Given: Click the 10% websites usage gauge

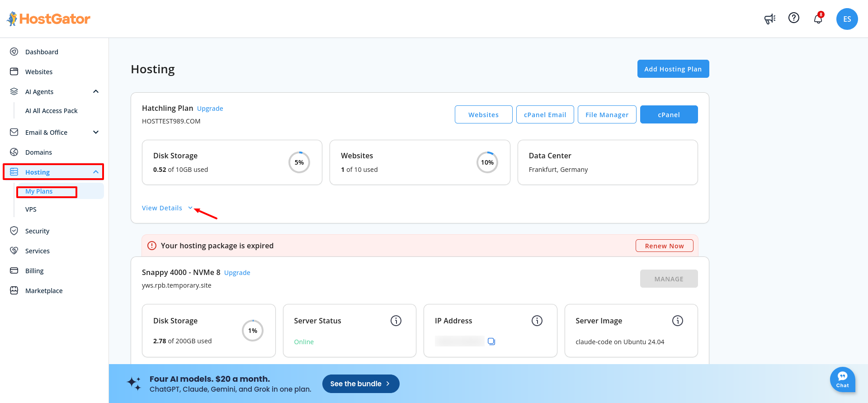Looking at the screenshot, I should click(487, 162).
